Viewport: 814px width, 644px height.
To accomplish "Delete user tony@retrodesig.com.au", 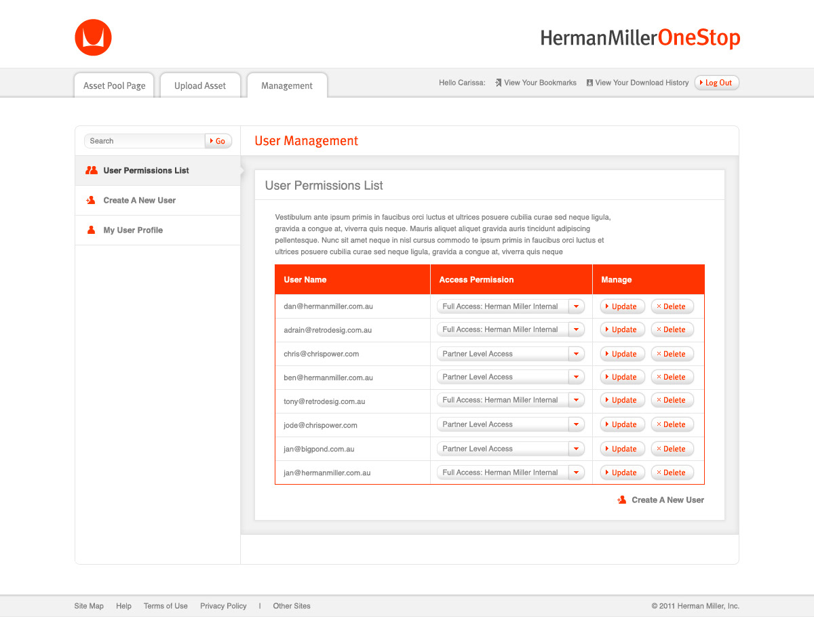I will tap(672, 400).
